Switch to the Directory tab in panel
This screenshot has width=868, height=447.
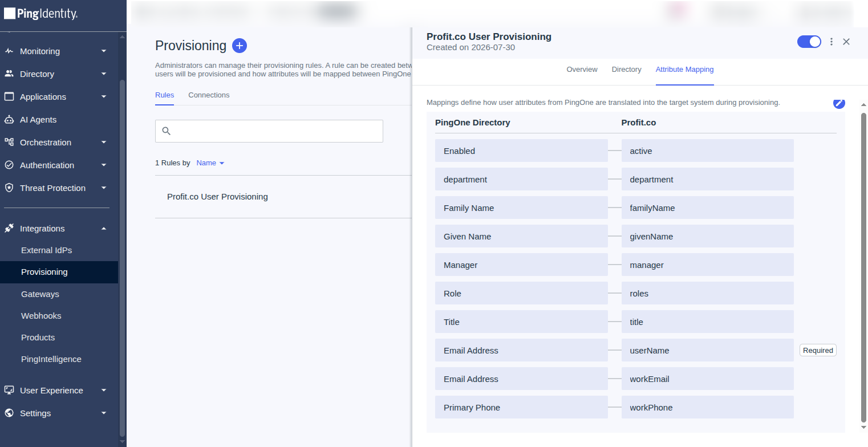coord(626,70)
